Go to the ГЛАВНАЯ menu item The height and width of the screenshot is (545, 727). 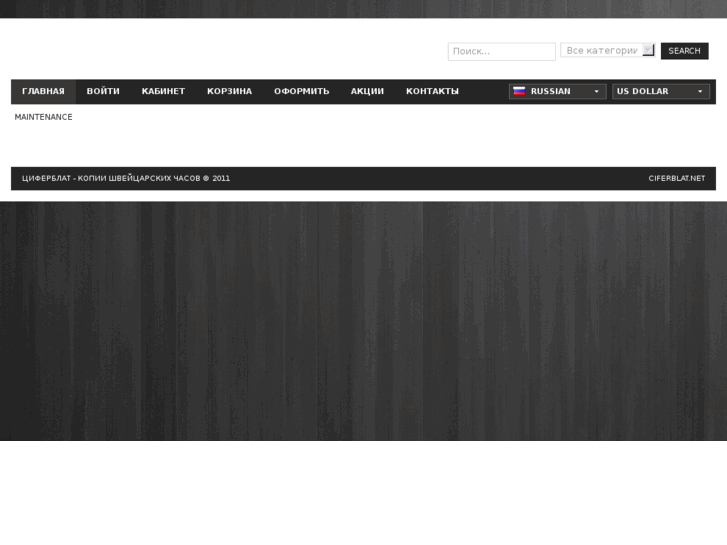click(x=43, y=91)
